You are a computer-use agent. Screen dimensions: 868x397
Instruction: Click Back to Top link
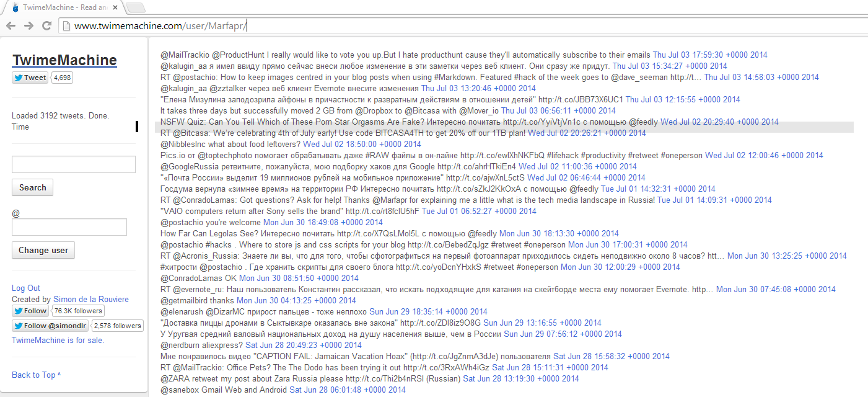point(37,375)
